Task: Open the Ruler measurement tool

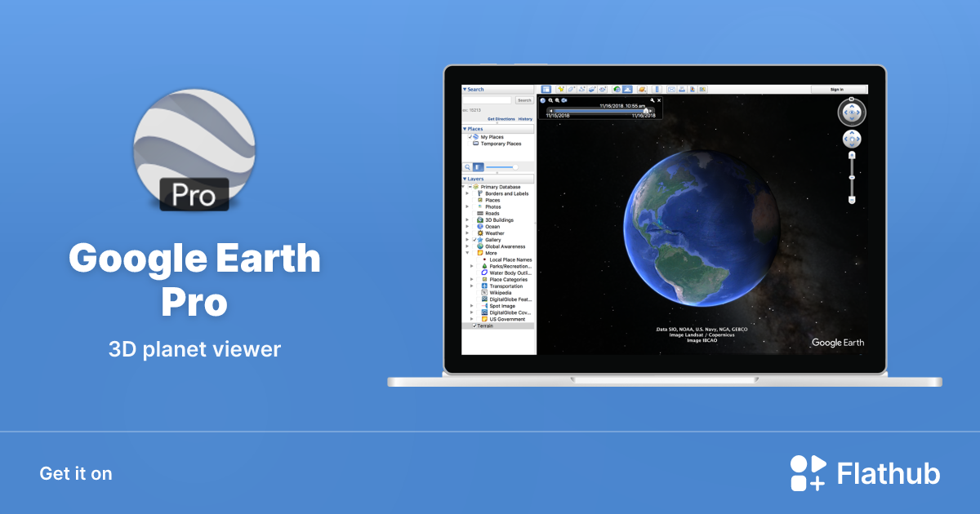Action: (657, 89)
